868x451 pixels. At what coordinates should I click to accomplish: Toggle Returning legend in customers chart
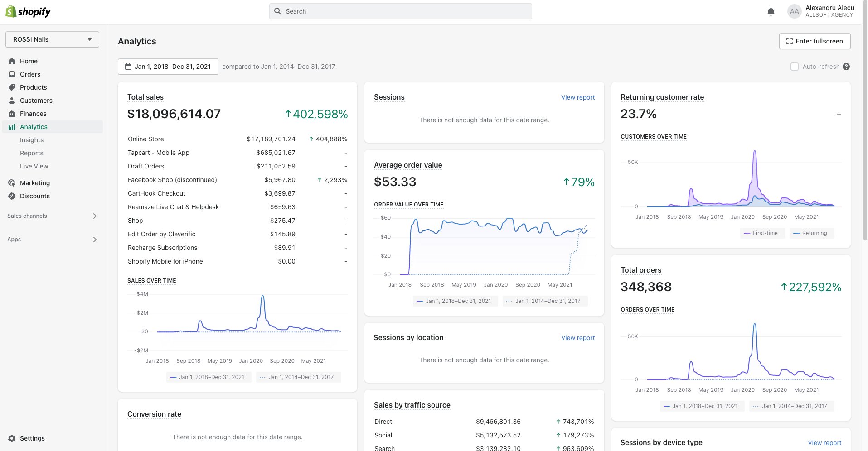click(812, 233)
